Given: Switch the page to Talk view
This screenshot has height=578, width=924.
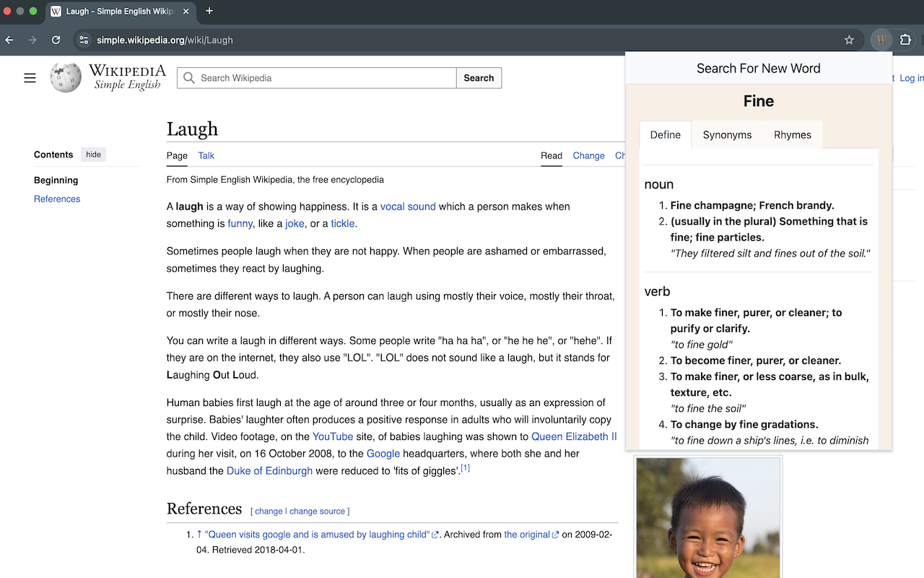Looking at the screenshot, I should (206, 155).
